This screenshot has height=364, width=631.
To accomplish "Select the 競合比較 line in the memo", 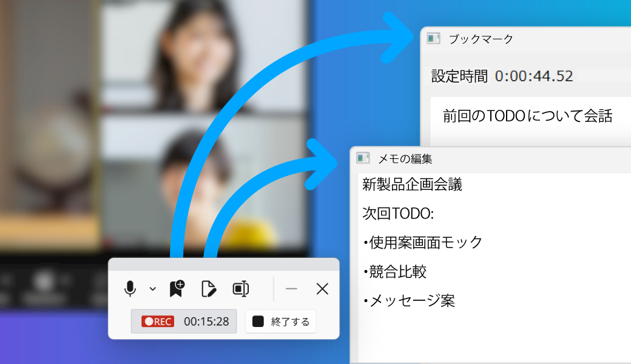I will click(x=394, y=272).
